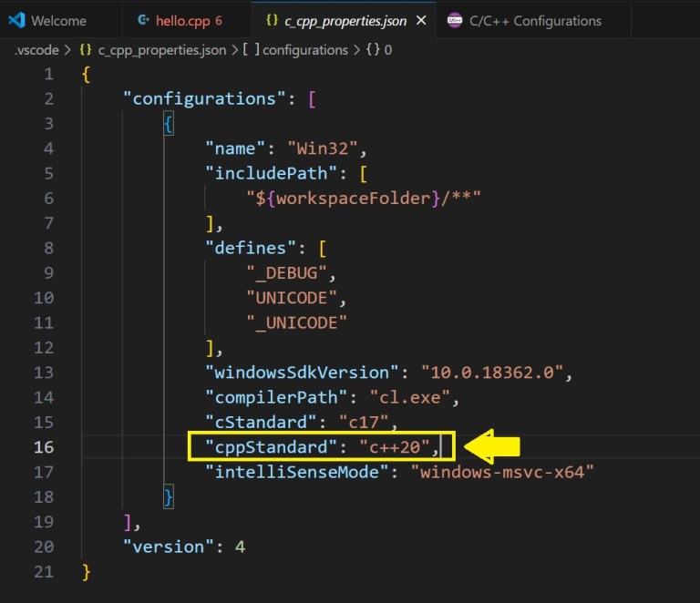Click the VS Code logo on Welcome tab

(17, 21)
